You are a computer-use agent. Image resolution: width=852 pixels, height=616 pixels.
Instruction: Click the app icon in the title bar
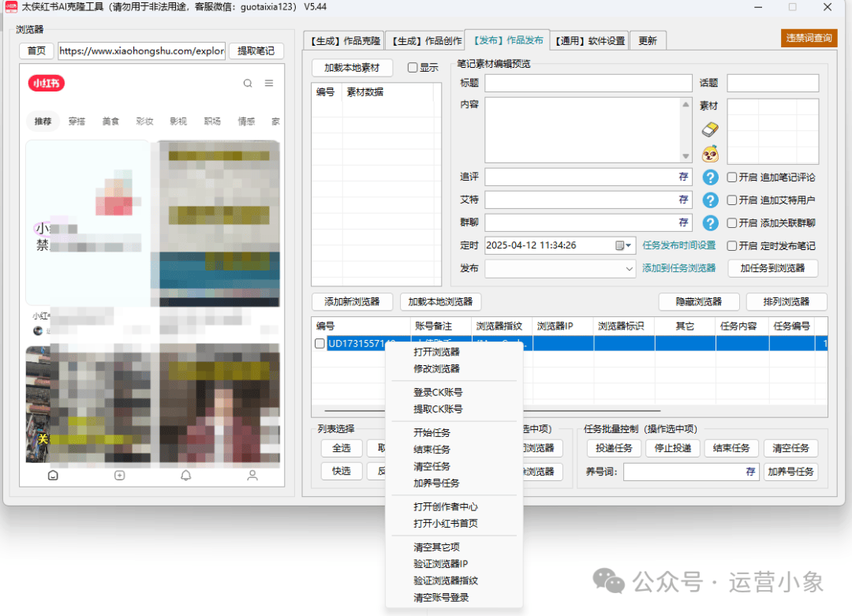tap(11, 7)
